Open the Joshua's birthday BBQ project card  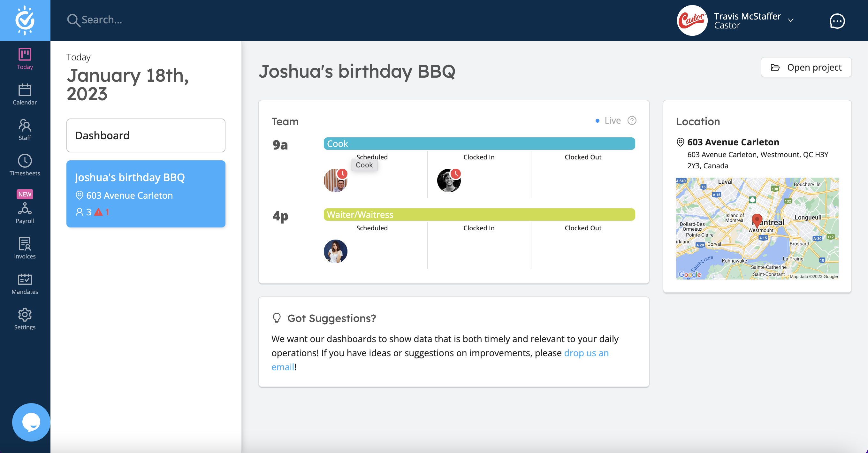point(146,194)
